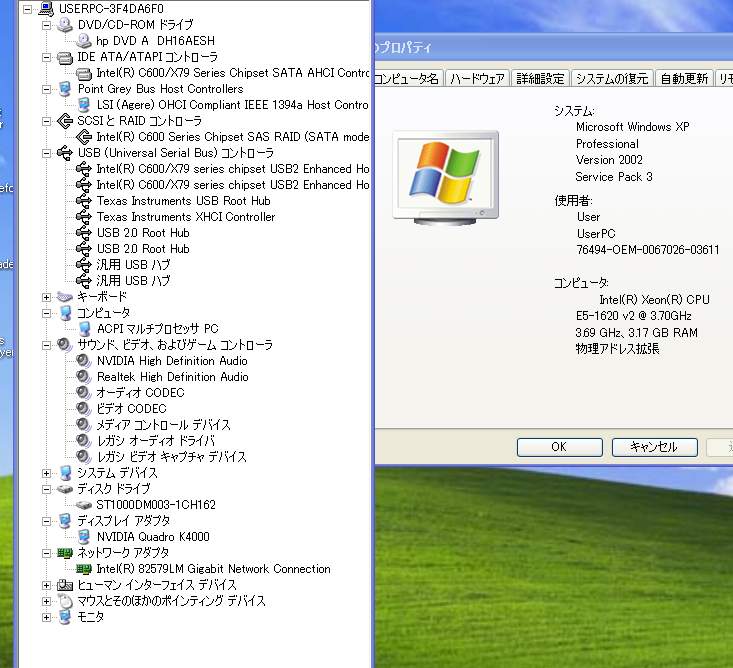Click the DVD/CD-ROM ドライブ category icon

click(x=65, y=25)
